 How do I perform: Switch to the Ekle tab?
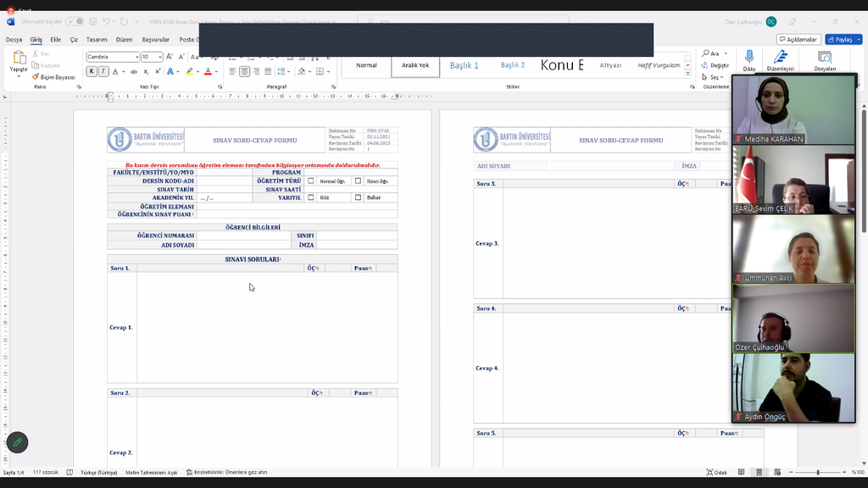coord(55,40)
